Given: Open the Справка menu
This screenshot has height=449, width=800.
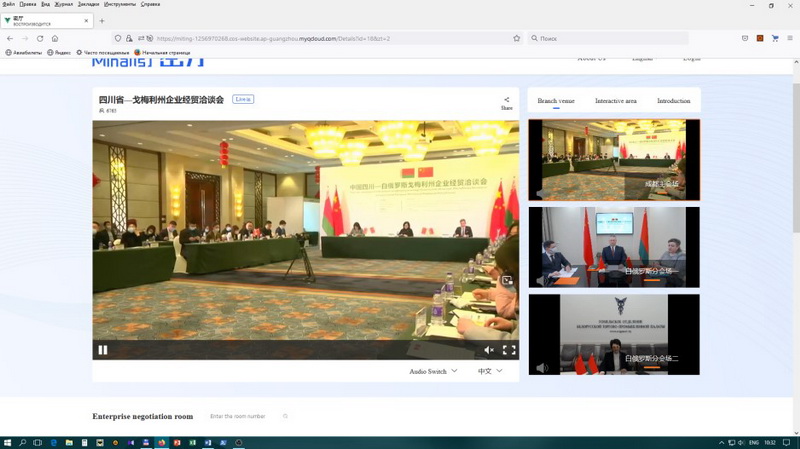Looking at the screenshot, I should click(x=150, y=4).
